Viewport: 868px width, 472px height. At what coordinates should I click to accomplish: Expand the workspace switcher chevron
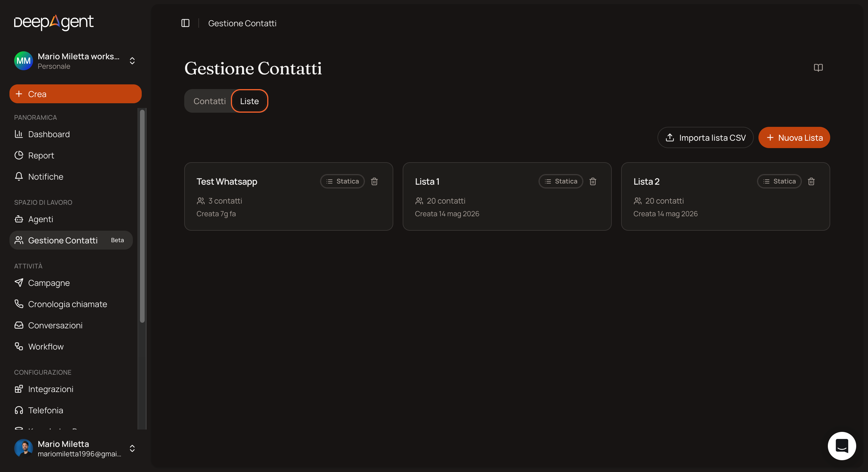point(132,61)
